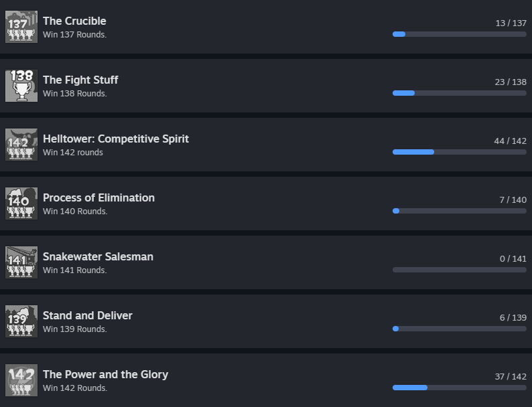Open Helltower: Competitive Spirit title

pos(116,139)
